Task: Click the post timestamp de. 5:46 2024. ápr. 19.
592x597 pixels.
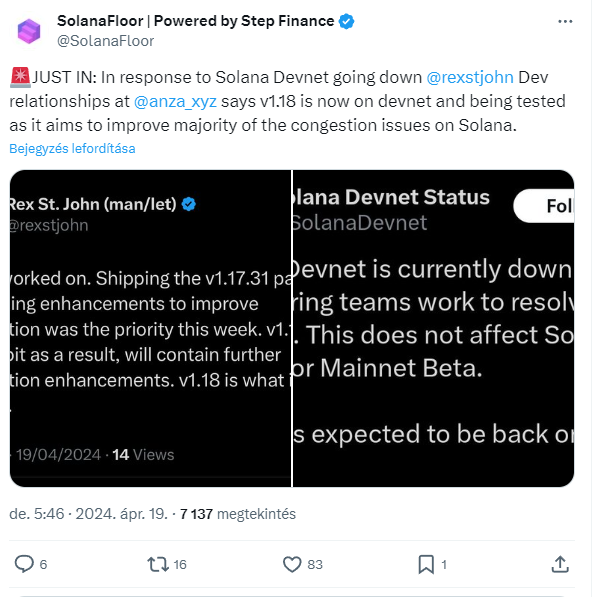Action: (88, 514)
